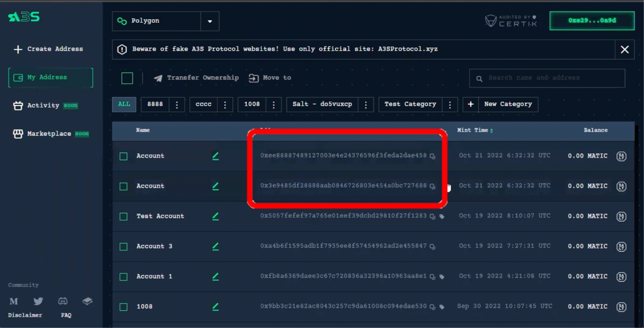
Task: Open the connected wallet 0xe29...0a9d button
Action: [592, 20]
